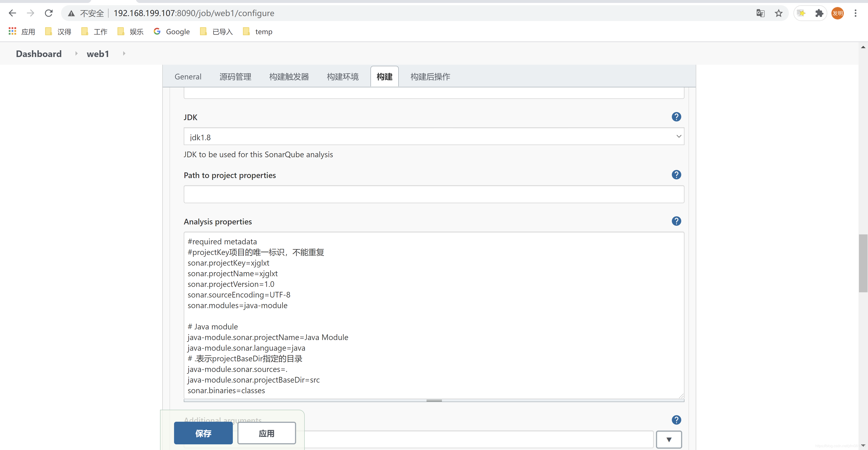Apply changes with 应用 button
The width and height of the screenshot is (868, 450).
[x=267, y=433]
